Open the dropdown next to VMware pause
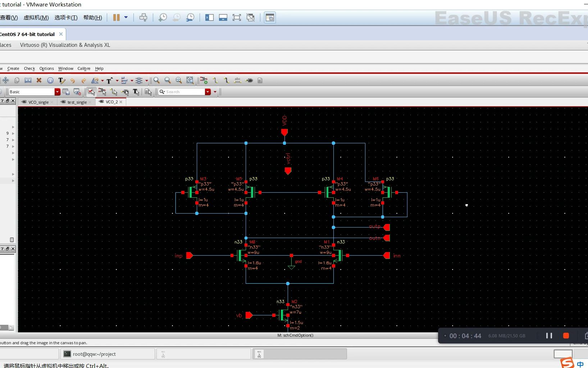This screenshot has height=368, width=588. pos(126,17)
